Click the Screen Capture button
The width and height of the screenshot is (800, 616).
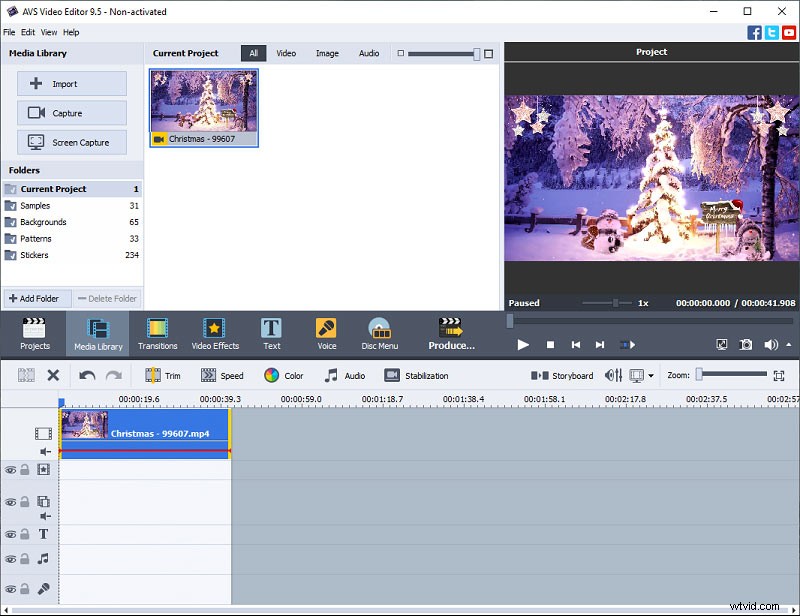[72, 142]
